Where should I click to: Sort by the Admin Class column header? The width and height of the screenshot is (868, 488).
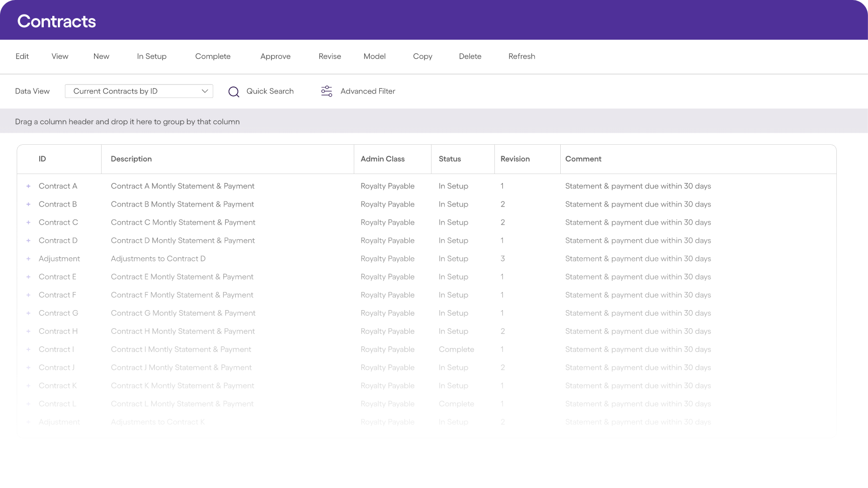tap(383, 159)
